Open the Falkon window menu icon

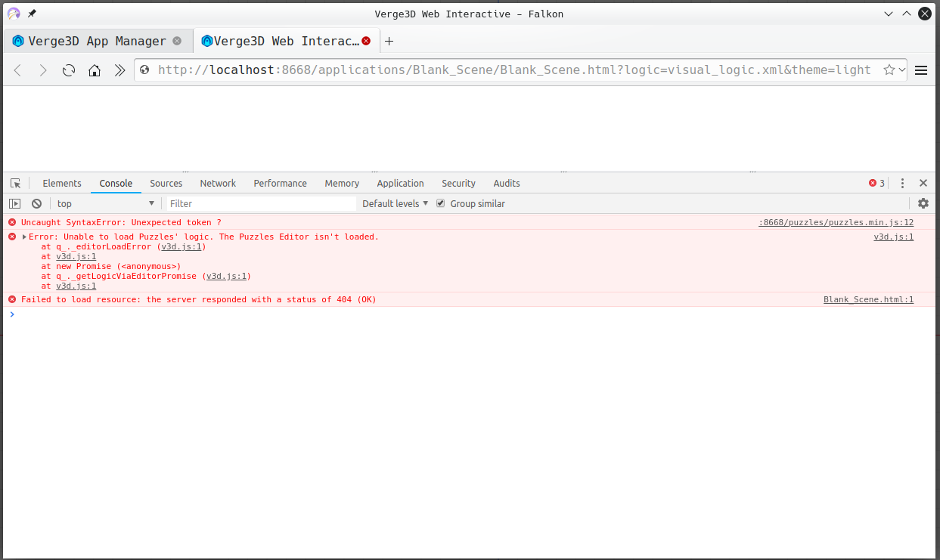[14, 14]
